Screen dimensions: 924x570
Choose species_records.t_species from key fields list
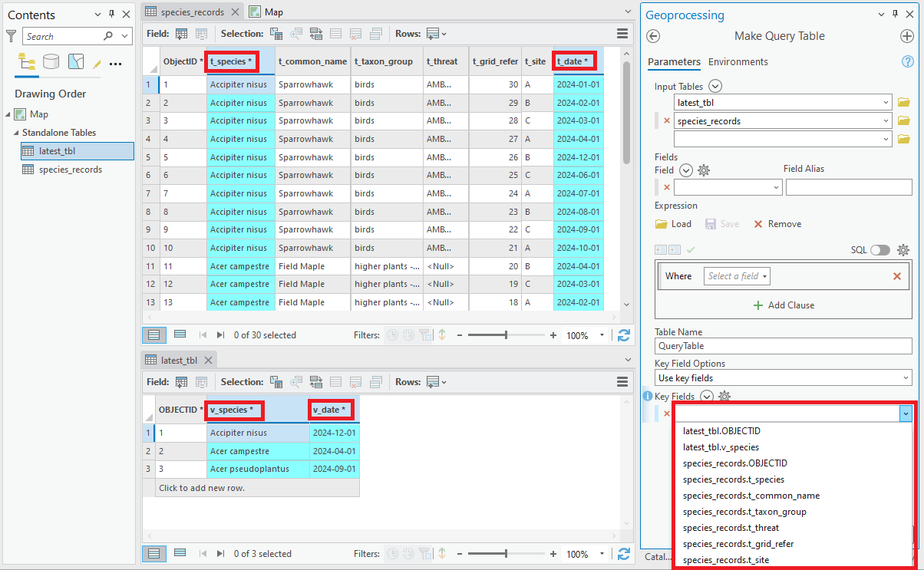[x=734, y=479]
